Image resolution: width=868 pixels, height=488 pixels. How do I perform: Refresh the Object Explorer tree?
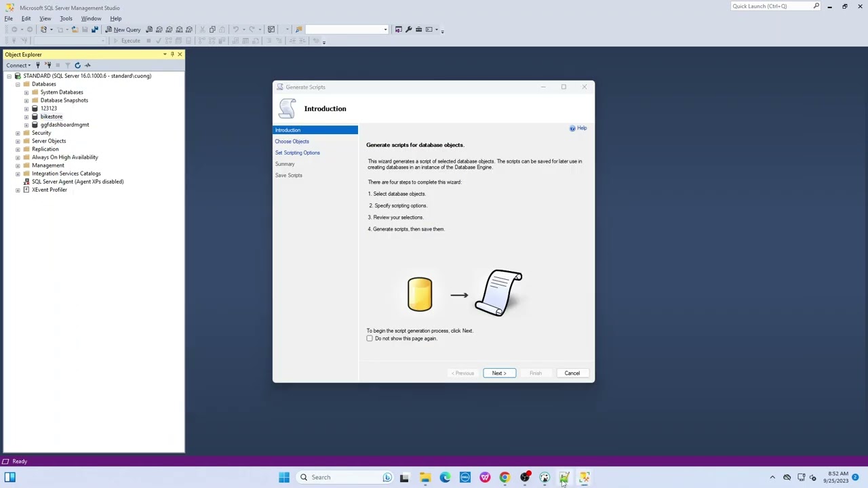(x=77, y=65)
